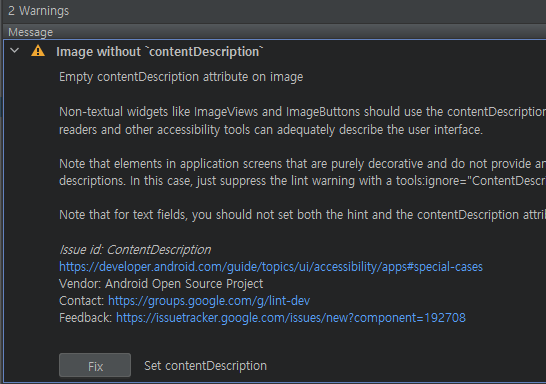This screenshot has width=546, height=384.
Task: Click the readers and accessibility tools line
Action: 271,130
